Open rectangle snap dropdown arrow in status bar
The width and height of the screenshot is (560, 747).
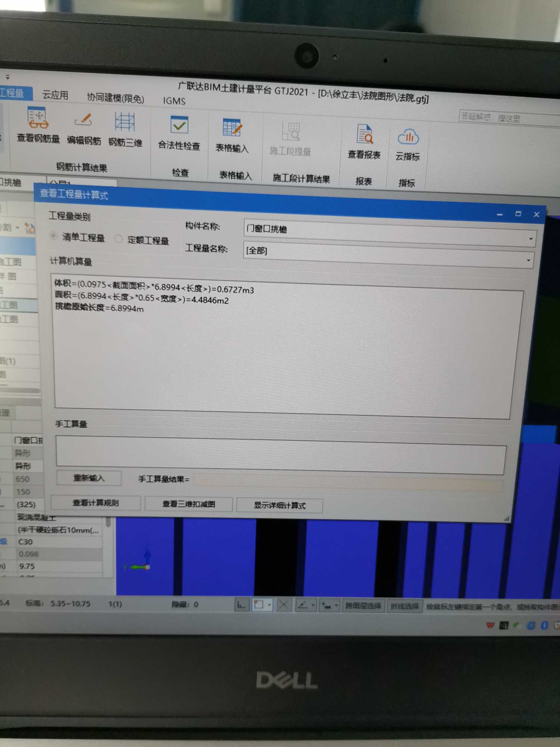(269, 605)
